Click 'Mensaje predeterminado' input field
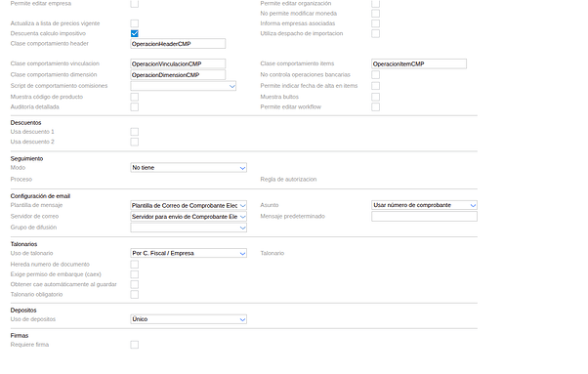The image size is (588, 374). click(x=424, y=216)
